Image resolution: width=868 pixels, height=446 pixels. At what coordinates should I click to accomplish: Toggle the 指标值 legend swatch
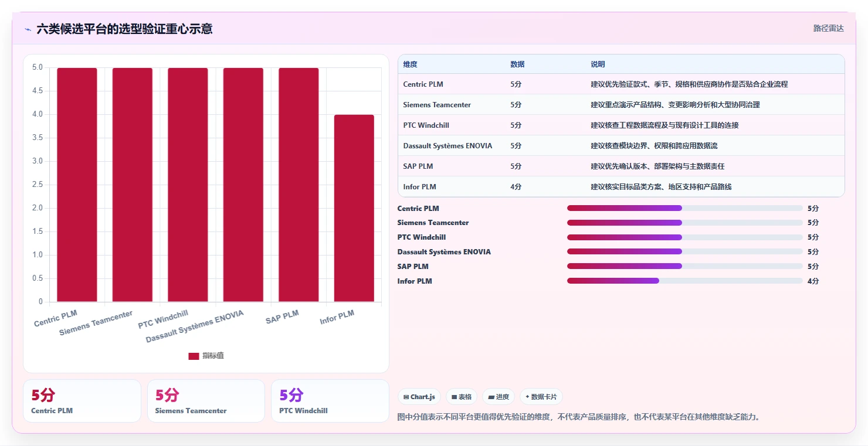pos(194,356)
